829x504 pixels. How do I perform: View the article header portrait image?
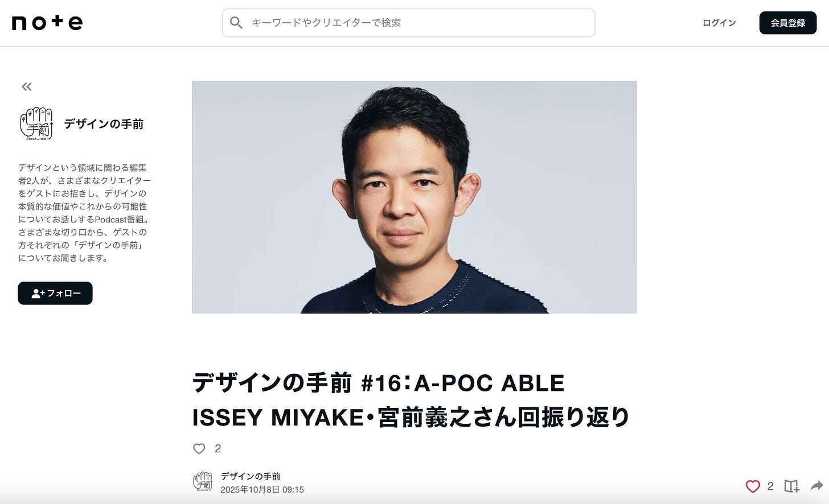(414, 197)
